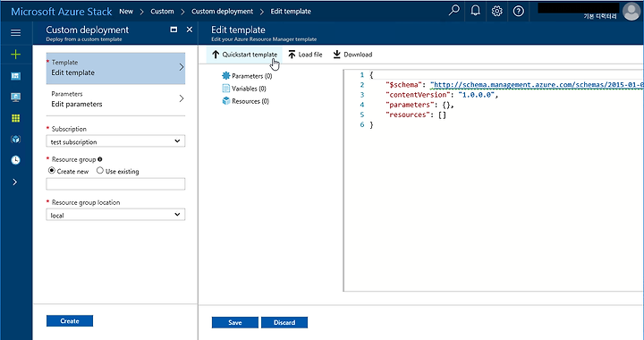The image size is (644, 340).
Task: Select Resources (0) tree node
Action: pos(246,101)
